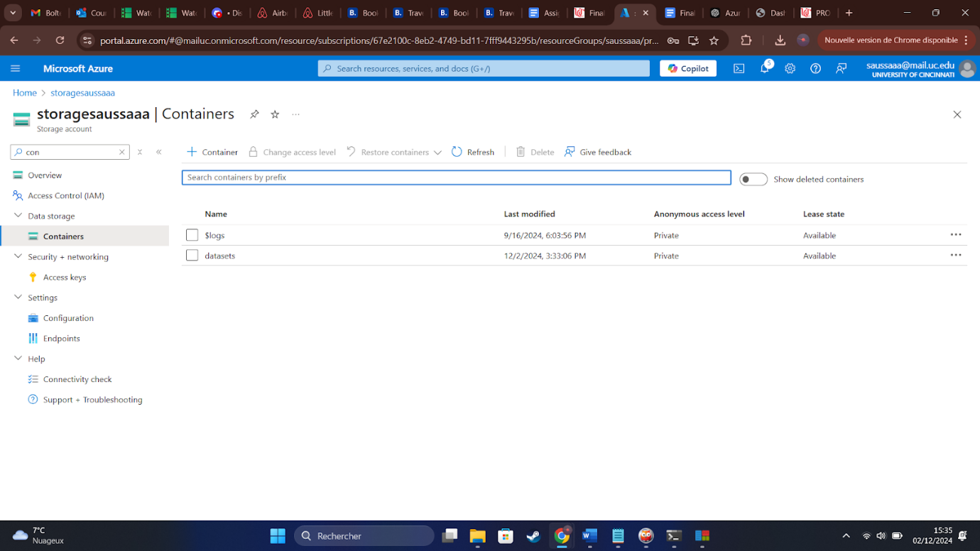Image resolution: width=980 pixels, height=551 pixels.
Task: Click Give feedback in the toolbar
Action: (x=597, y=152)
